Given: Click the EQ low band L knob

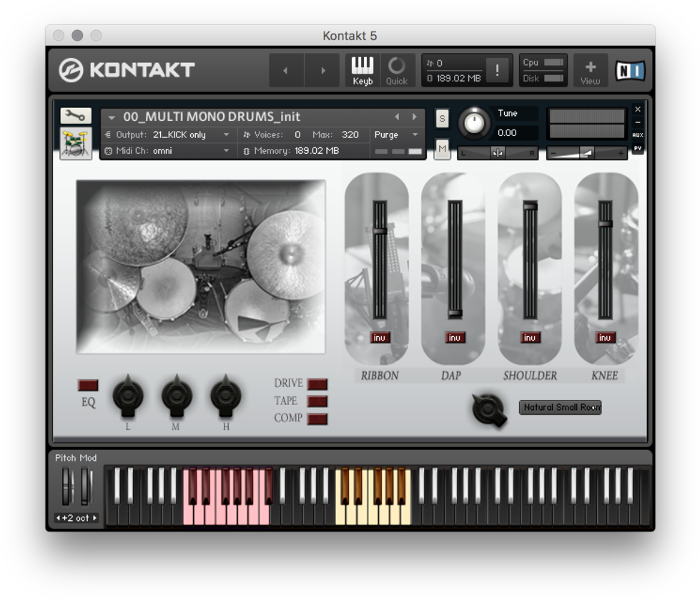Looking at the screenshot, I should click(128, 394).
